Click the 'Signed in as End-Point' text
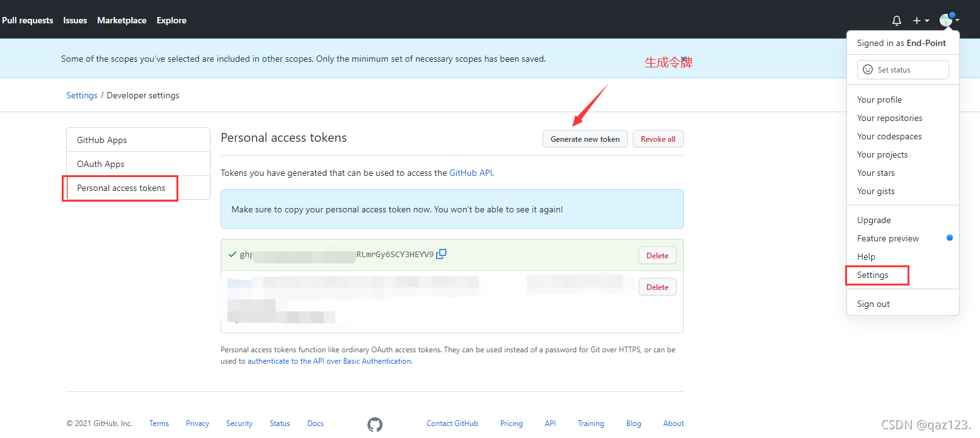Screen dimensions: 980x438 pyautogui.click(x=901, y=43)
